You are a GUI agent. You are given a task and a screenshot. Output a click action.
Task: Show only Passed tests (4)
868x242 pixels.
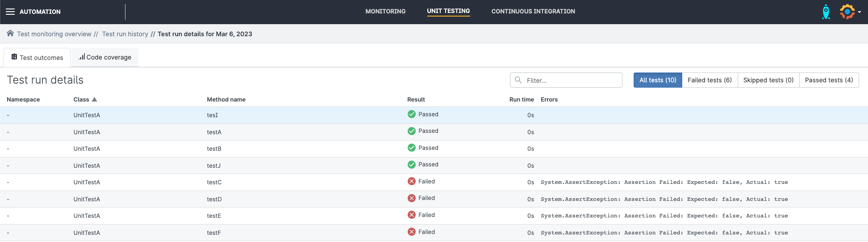click(828, 80)
